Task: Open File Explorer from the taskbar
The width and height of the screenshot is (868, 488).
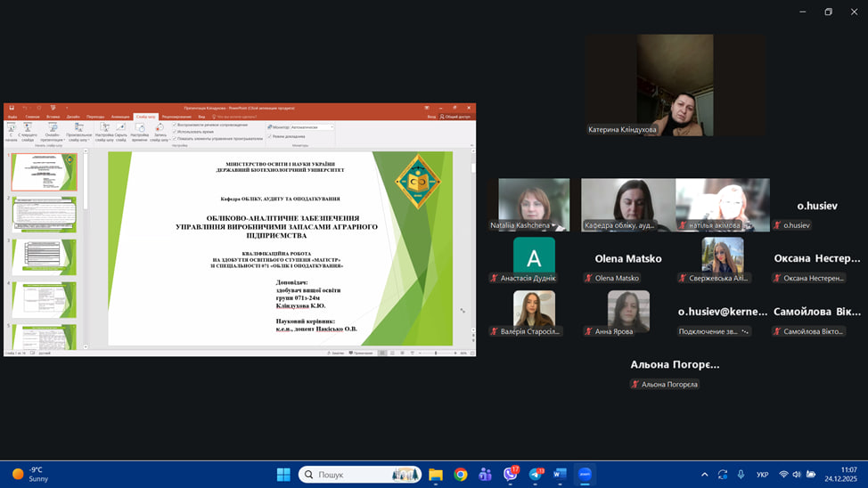Action: point(436,475)
